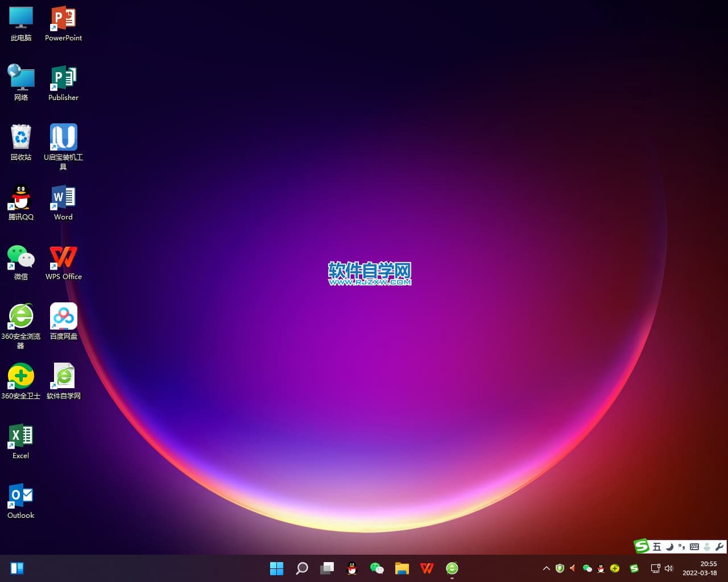Screen dimensions: 728x582
Task: Expand hidden system tray icons chevron
Action: pos(547,568)
